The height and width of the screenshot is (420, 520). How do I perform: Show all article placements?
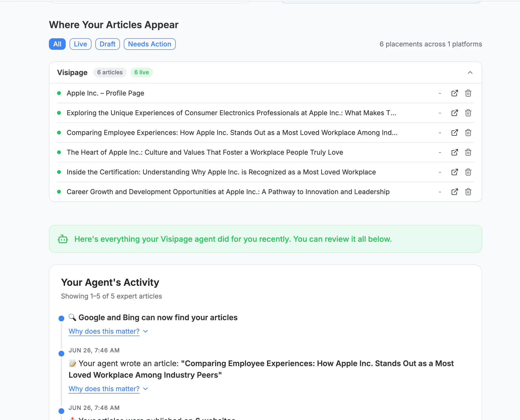[57, 44]
